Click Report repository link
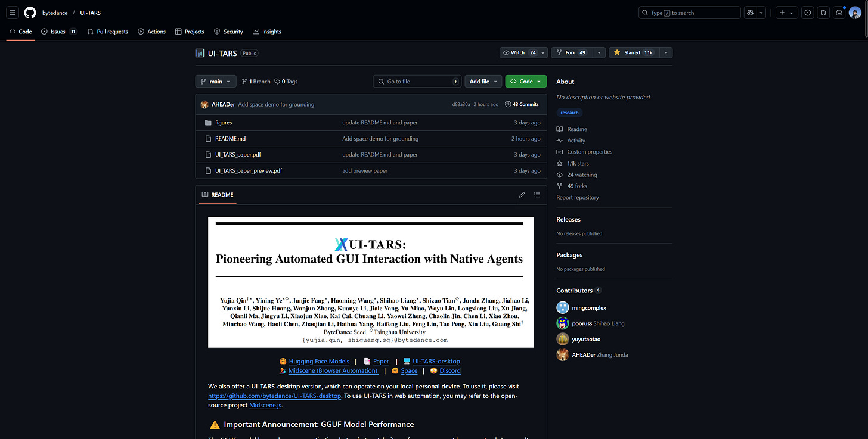This screenshot has height=439, width=868. (x=578, y=197)
